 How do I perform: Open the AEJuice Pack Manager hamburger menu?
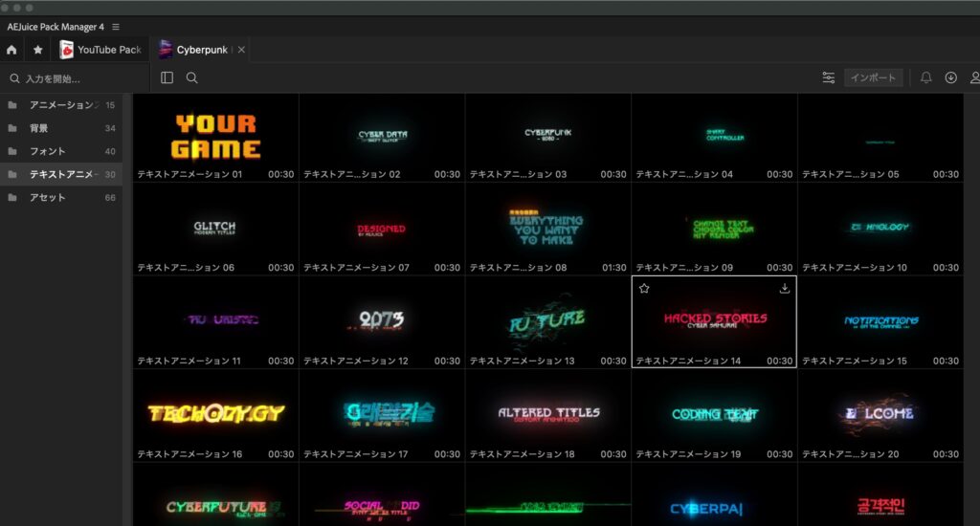coord(116,27)
